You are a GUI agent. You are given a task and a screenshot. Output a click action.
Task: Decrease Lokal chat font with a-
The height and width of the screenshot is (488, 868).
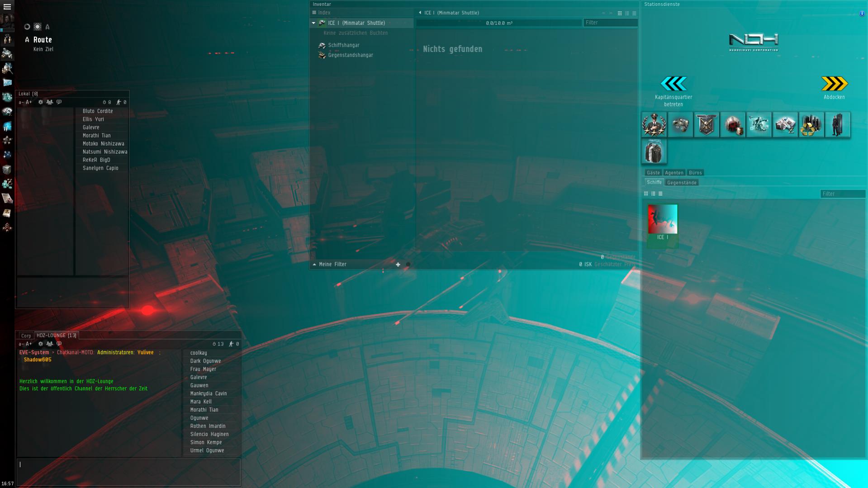pos(21,103)
